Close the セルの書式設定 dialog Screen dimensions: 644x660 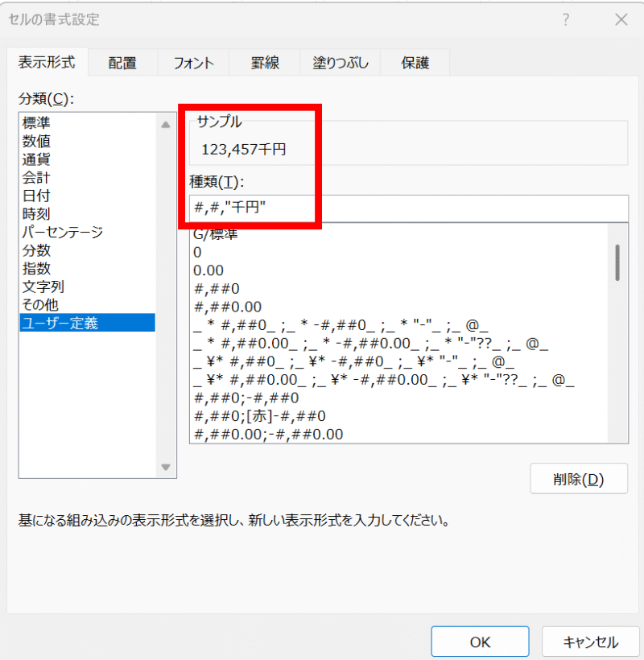[621, 19]
